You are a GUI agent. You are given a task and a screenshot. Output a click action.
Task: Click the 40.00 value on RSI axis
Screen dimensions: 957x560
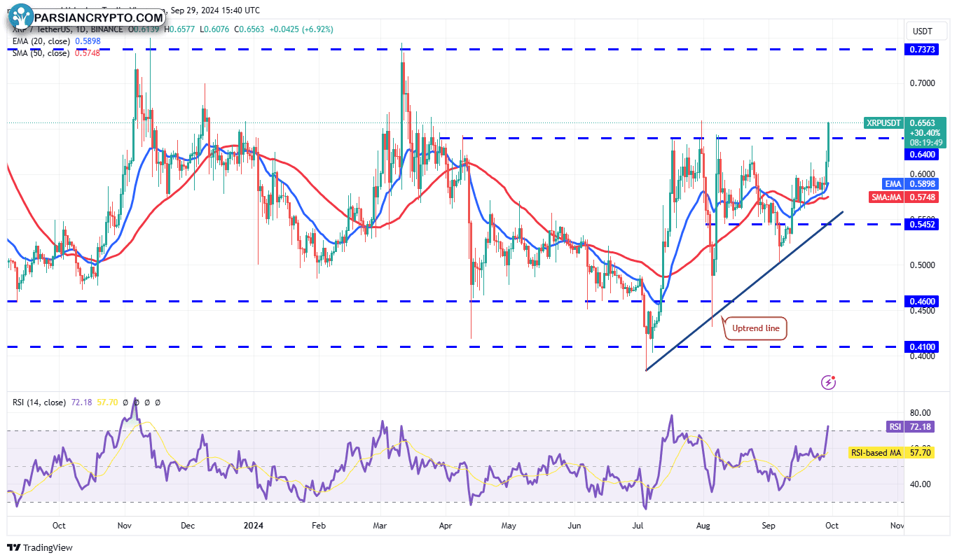tap(921, 484)
